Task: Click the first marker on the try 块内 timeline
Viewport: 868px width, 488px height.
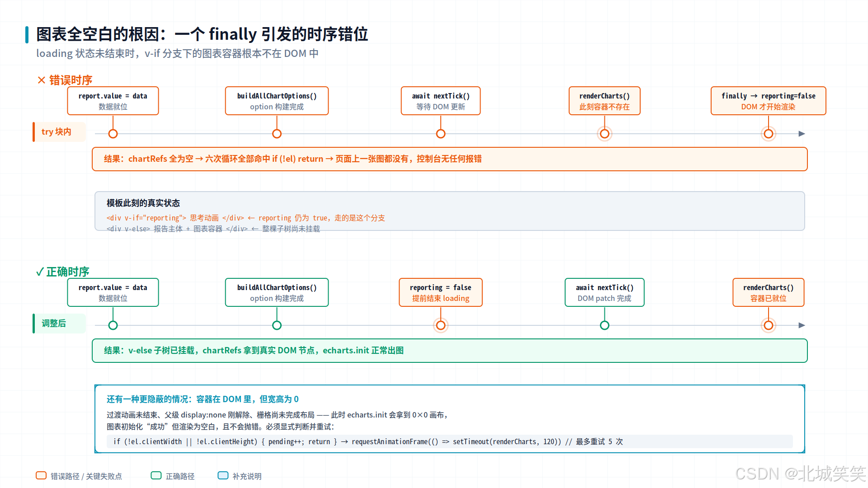Action: [113, 134]
